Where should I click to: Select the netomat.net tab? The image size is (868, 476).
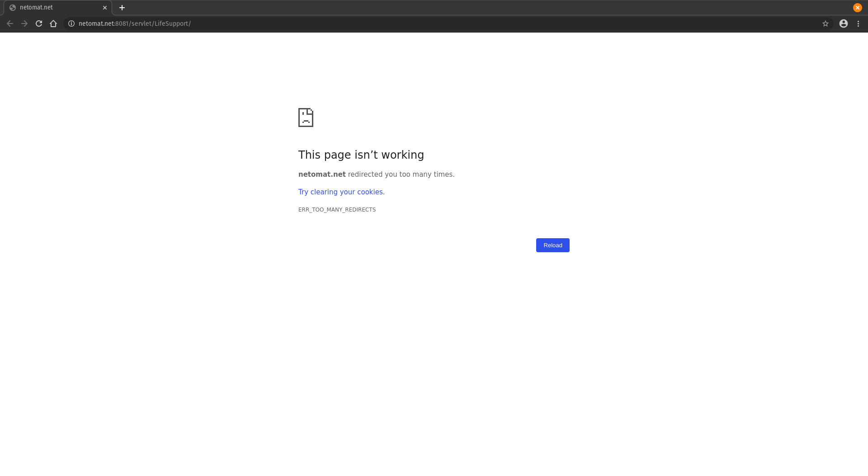pos(58,8)
